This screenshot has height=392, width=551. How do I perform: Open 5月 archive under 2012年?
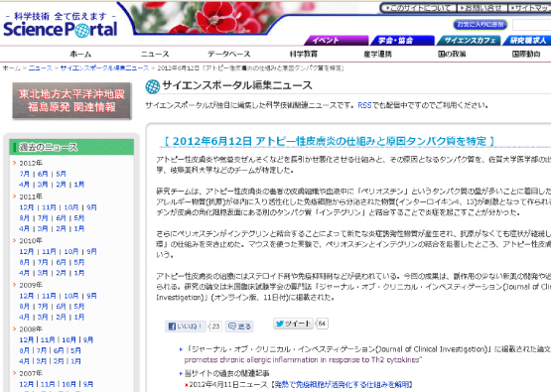(61, 174)
